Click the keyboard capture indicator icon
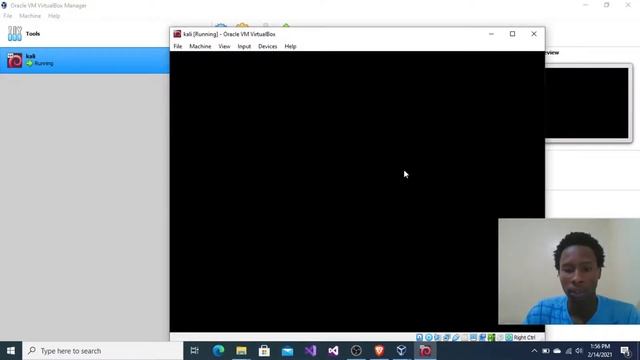 tap(509, 338)
